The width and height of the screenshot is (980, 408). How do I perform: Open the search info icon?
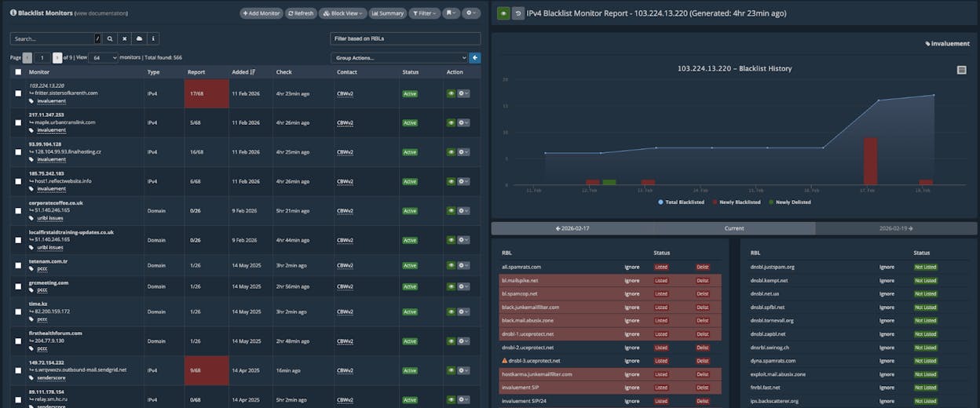153,38
